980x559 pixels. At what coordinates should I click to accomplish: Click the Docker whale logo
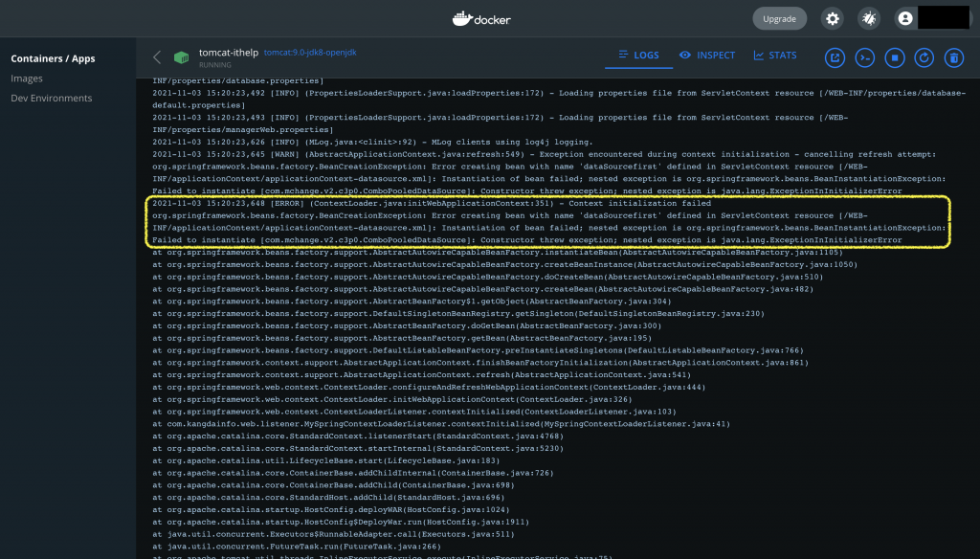coord(481,19)
